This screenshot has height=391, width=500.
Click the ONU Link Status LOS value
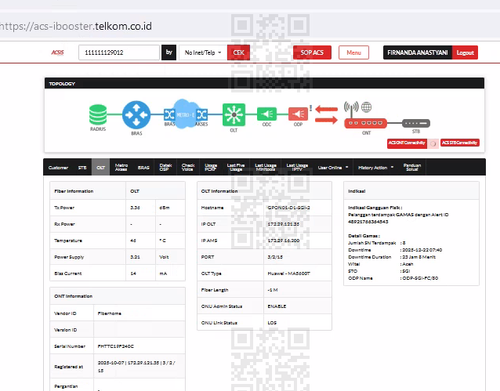pos(272,323)
